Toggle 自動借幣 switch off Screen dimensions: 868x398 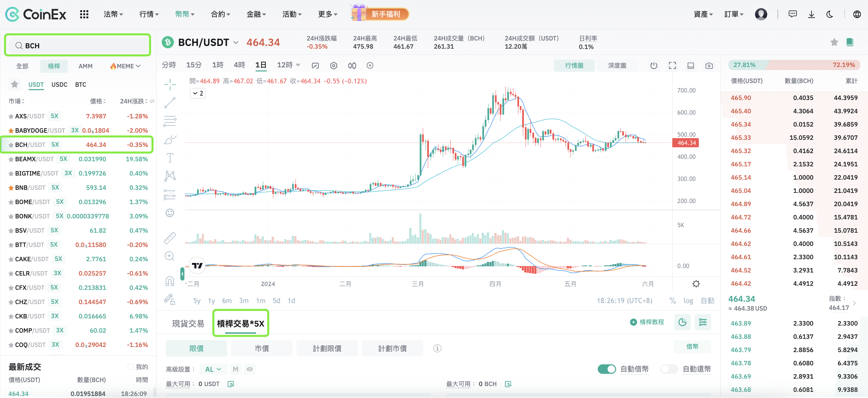click(607, 369)
